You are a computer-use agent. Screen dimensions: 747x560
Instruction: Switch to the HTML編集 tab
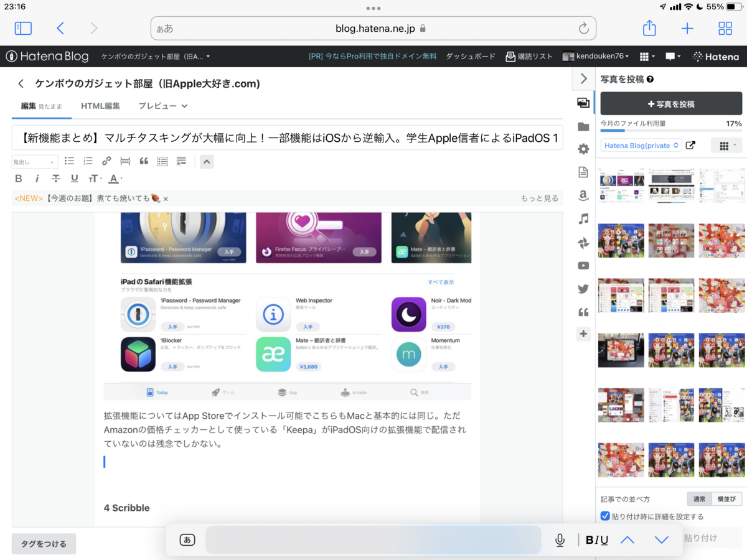tap(100, 106)
